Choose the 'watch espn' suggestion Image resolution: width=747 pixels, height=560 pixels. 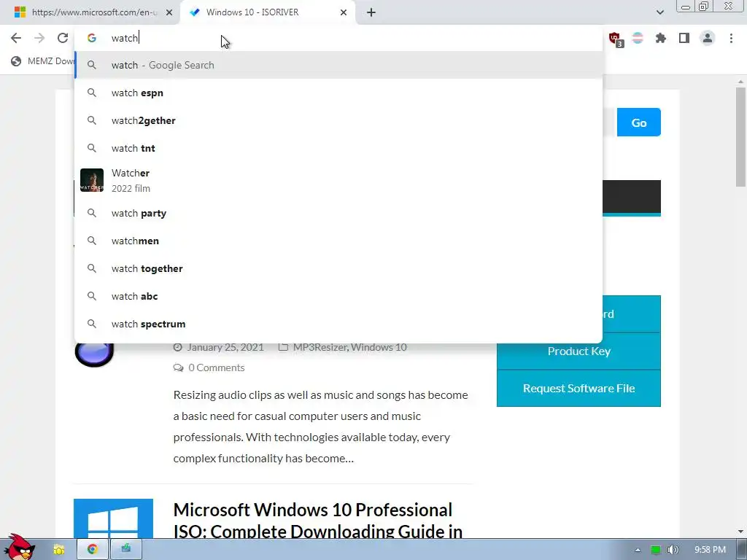point(338,93)
